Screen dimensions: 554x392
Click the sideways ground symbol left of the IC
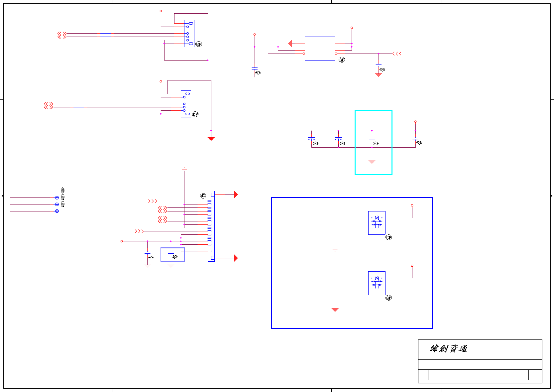click(290, 44)
